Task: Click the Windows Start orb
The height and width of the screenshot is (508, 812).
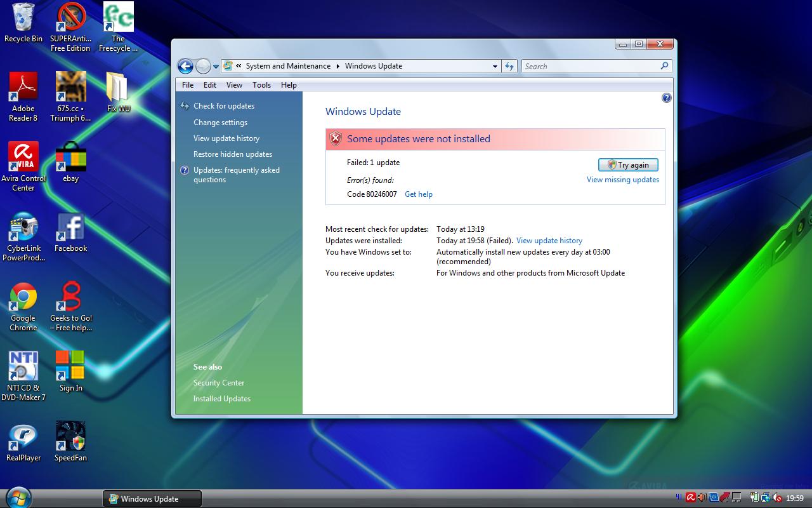Action: coord(18,497)
